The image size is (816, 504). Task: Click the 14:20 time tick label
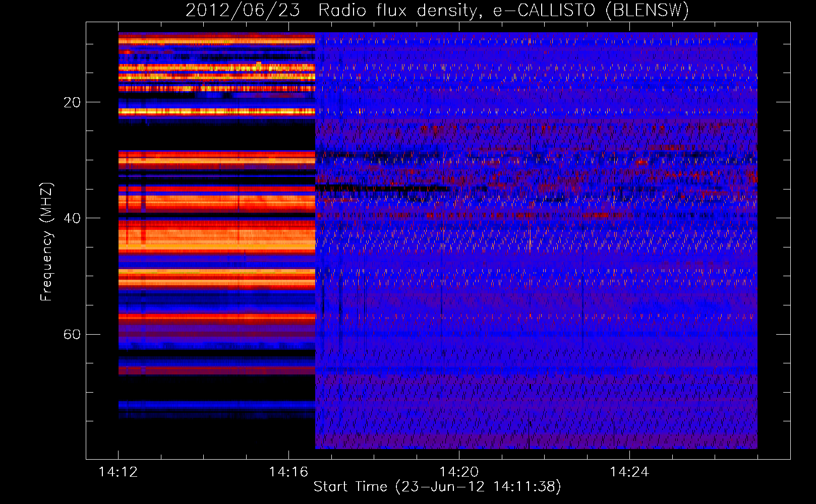[459, 472]
